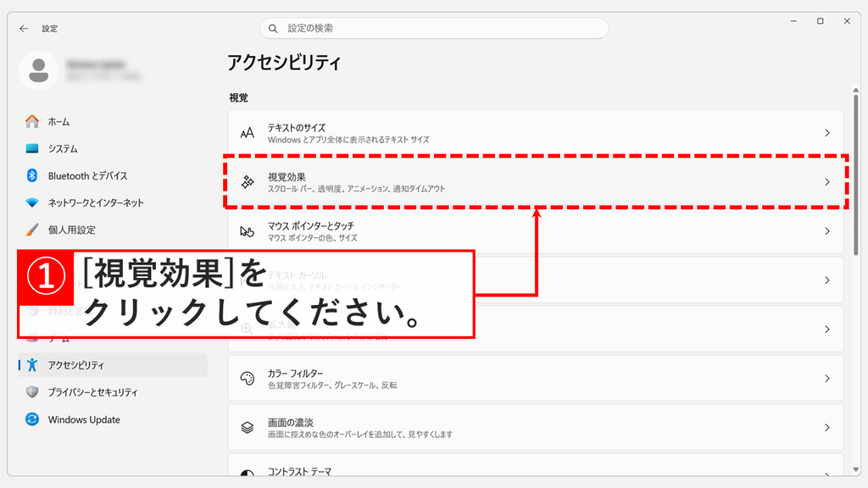This screenshot has width=868, height=488.
Task: Expand テキスト カーソル row chevron
Action: coord(827,280)
